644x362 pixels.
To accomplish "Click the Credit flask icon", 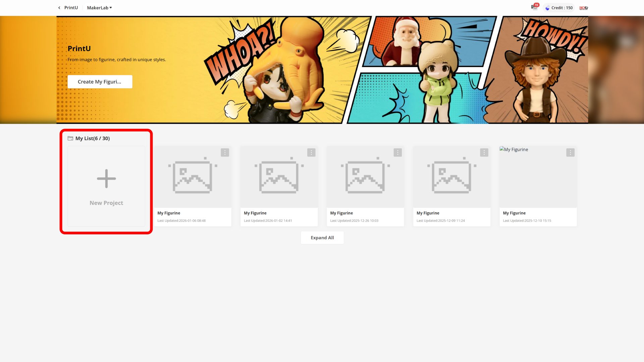I will pyautogui.click(x=547, y=8).
